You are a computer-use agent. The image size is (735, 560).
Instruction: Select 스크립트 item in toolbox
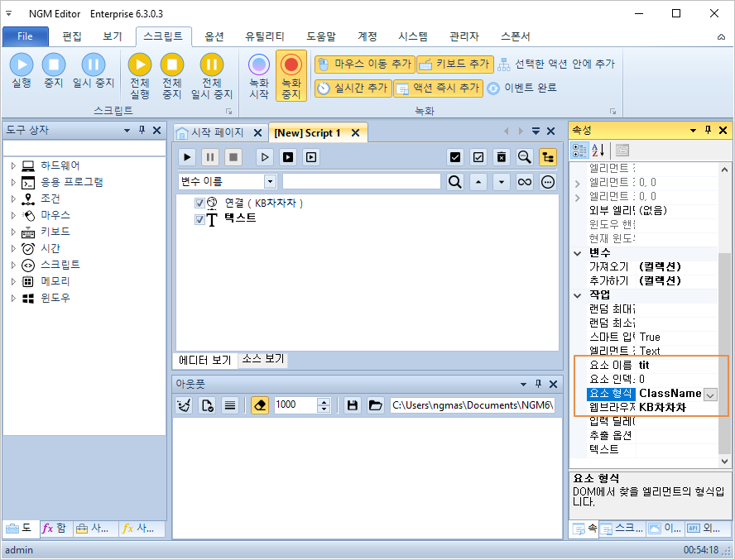coord(60,265)
